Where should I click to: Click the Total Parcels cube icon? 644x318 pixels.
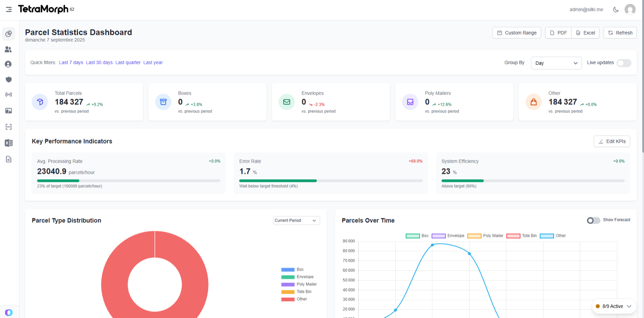click(40, 102)
